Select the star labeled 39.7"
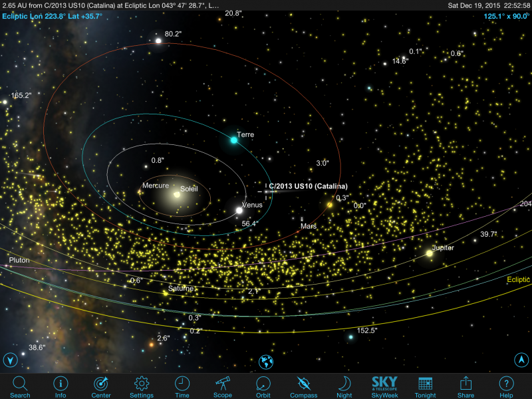 point(475,241)
